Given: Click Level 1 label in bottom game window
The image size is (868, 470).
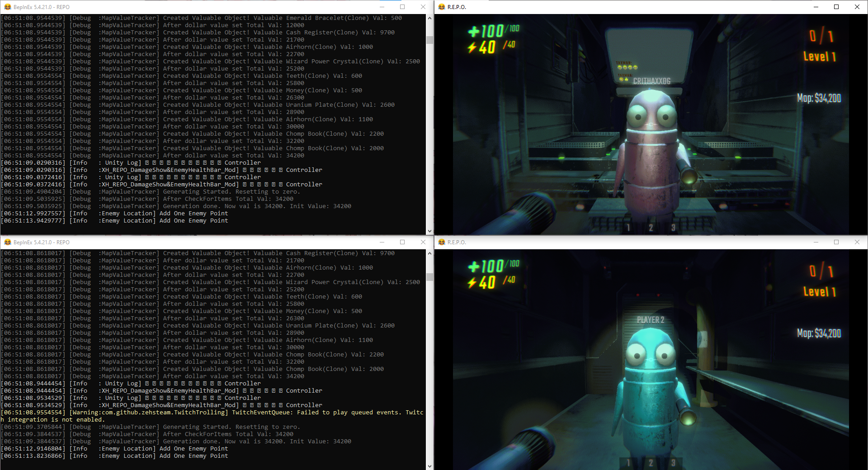Looking at the screenshot, I should (820, 292).
